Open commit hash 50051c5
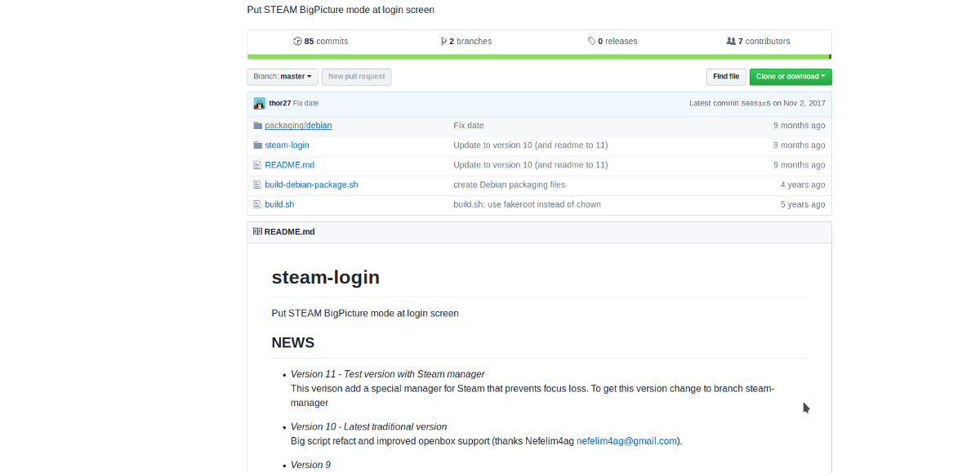Screen dimensions: 980x473 (755, 104)
